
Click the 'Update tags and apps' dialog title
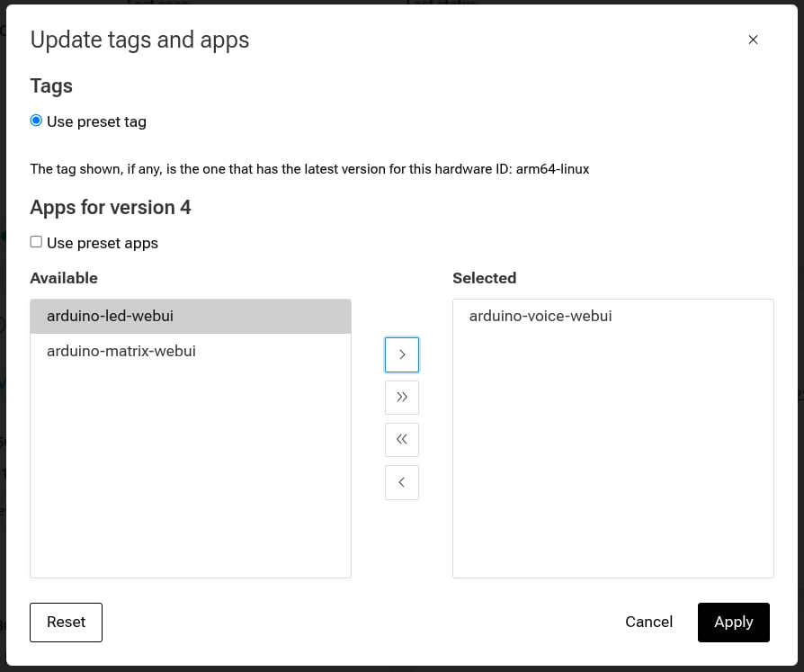[x=139, y=40]
